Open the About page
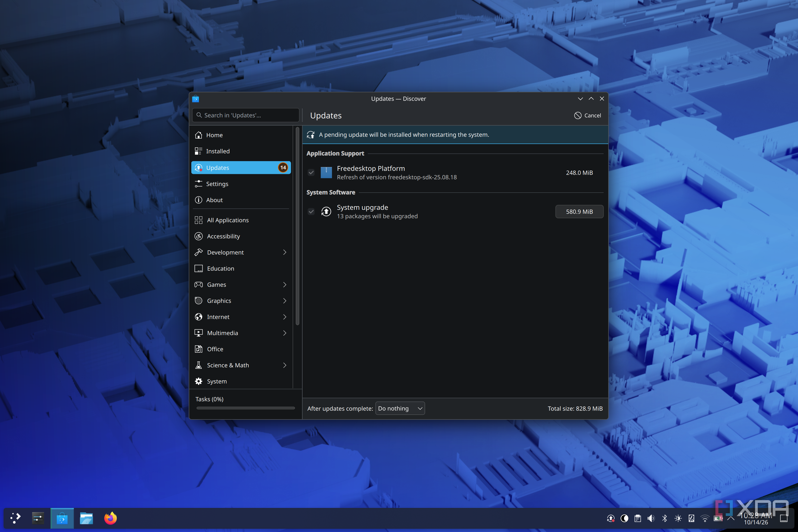 click(x=241, y=200)
